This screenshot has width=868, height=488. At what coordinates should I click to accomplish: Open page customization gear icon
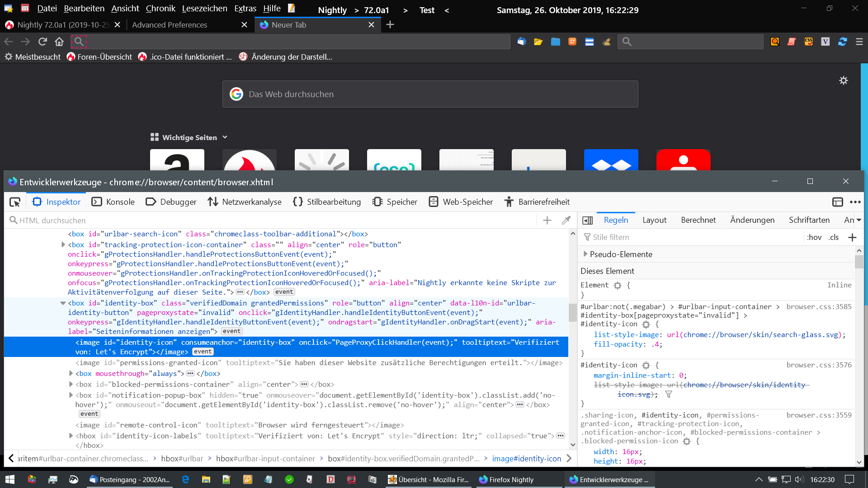[x=843, y=81]
